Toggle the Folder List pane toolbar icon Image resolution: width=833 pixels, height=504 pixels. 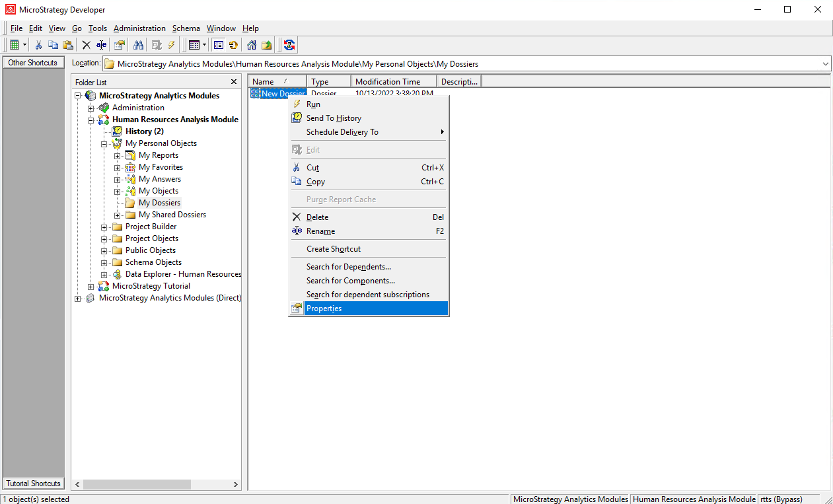coord(219,45)
